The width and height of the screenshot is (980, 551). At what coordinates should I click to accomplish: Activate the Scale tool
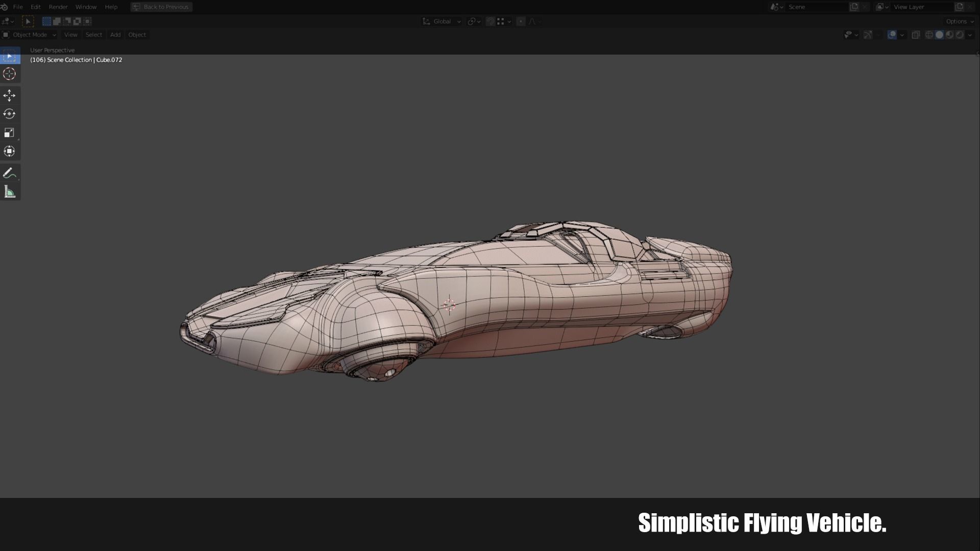[9, 133]
